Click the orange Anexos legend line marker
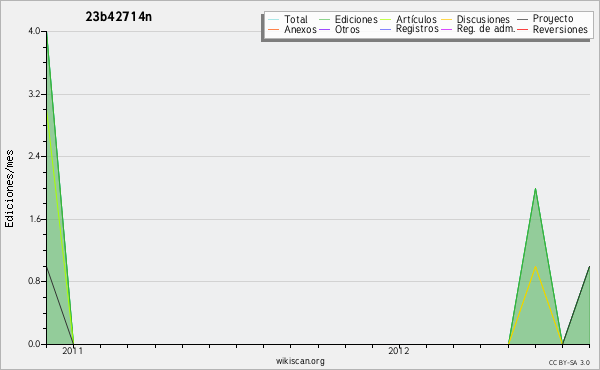This screenshot has width=600, height=370. coord(274,29)
